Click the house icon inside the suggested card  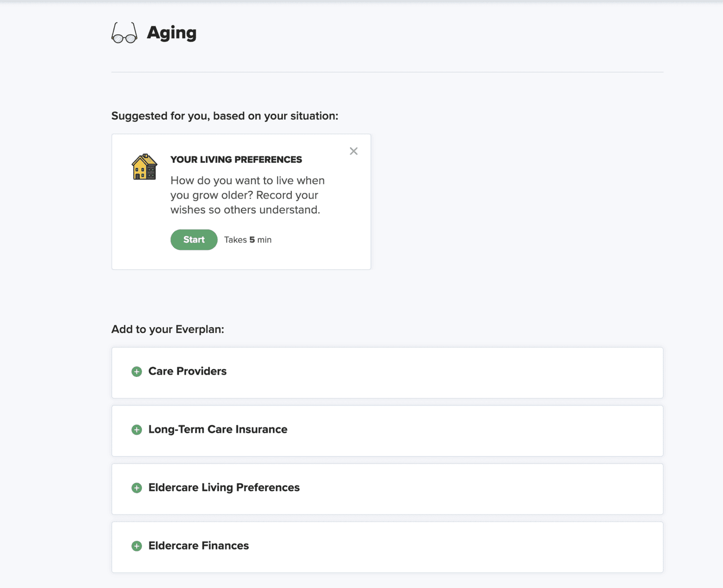(x=144, y=166)
